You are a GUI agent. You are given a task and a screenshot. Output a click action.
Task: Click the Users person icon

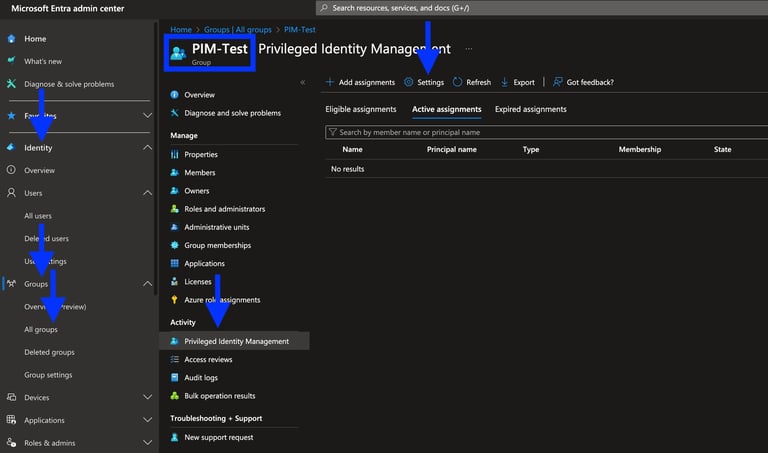point(11,193)
